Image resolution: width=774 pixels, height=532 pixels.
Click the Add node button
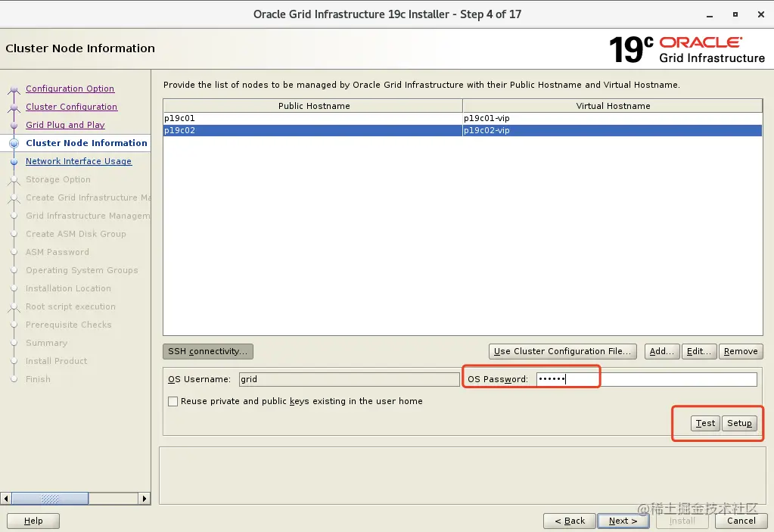(x=662, y=351)
